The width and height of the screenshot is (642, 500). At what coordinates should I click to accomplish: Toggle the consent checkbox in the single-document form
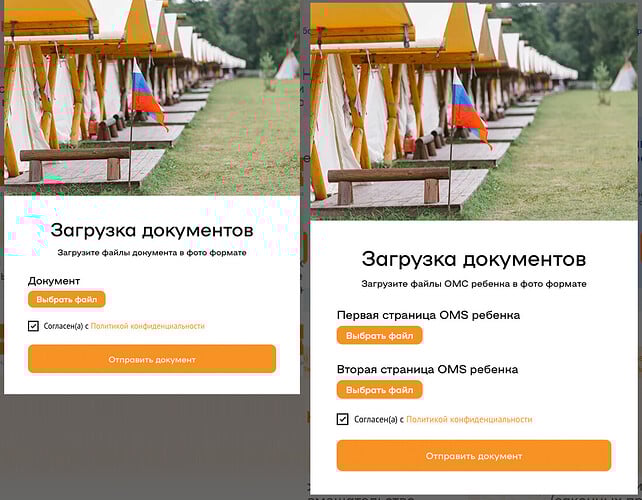pyautogui.click(x=33, y=326)
